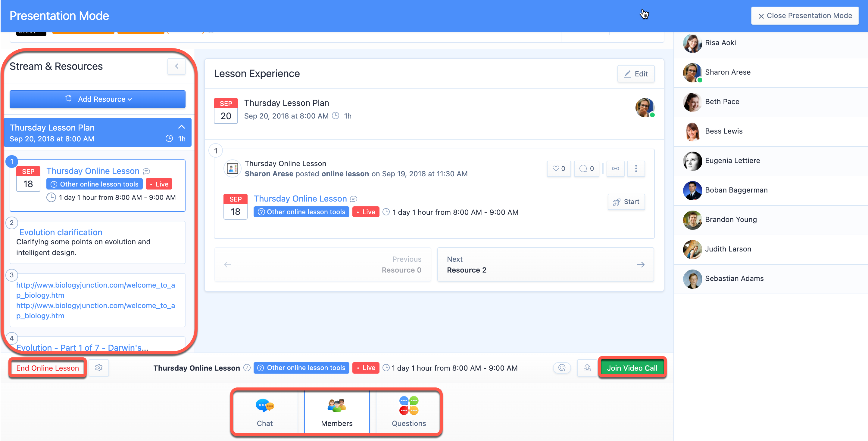Switch to the Chat tab
The image size is (868, 441).
point(265,412)
